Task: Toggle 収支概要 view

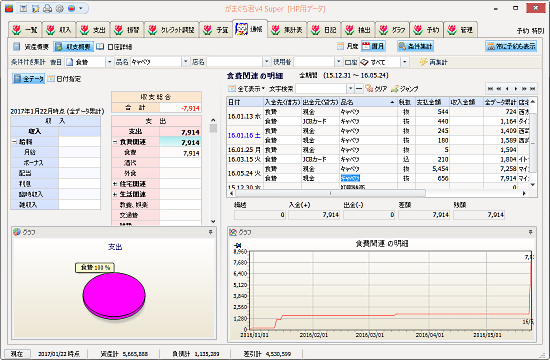Action: [74, 46]
